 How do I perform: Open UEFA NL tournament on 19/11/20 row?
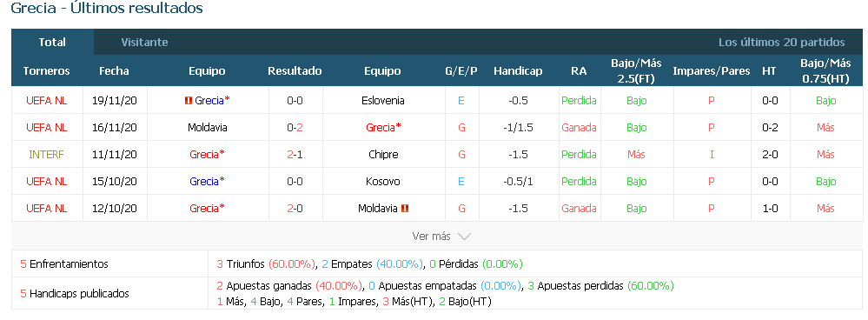coord(47,100)
